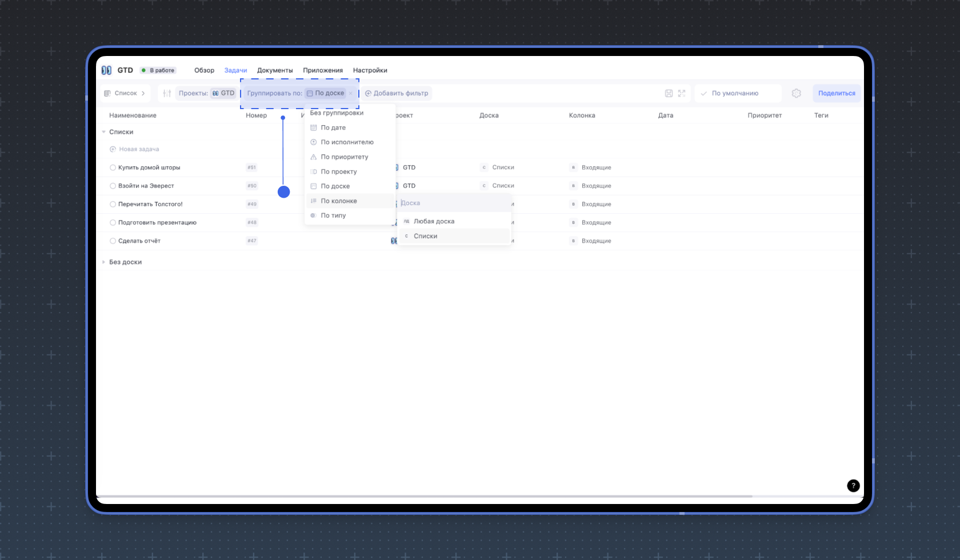Click plus icon beside 'Новая задача'

pyautogui.click(x=113, y=149)
